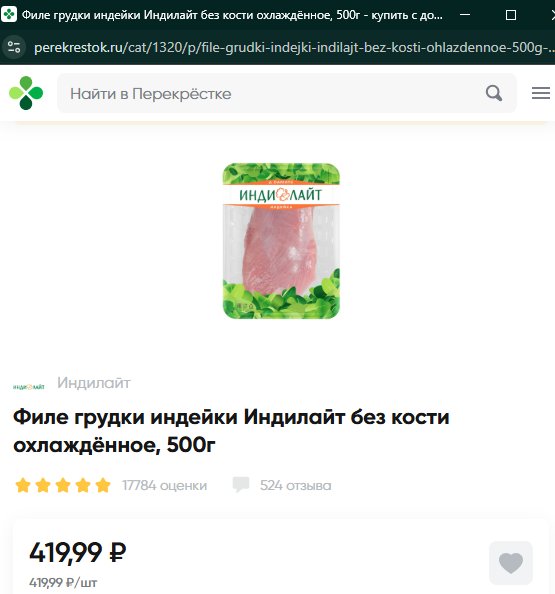Open site information icon in address bar

tap(14, 47)
